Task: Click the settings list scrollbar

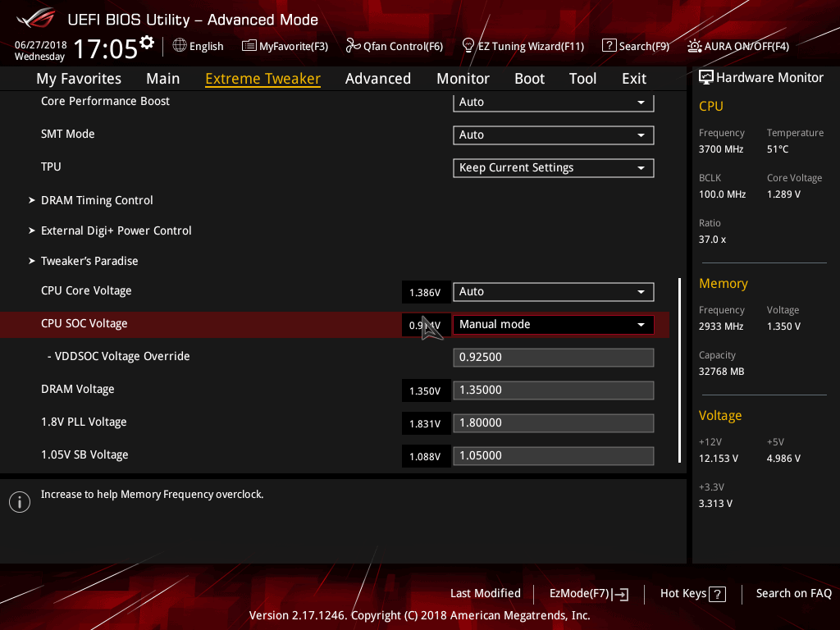Action: 679,370
